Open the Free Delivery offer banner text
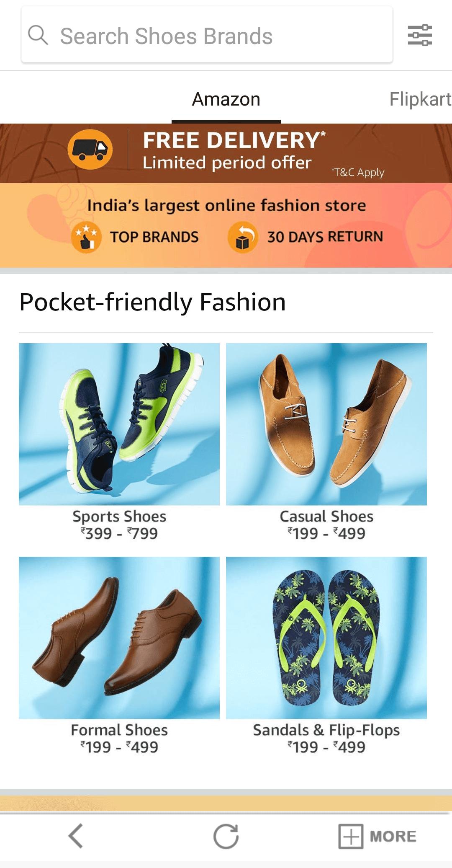 coord(234,150)
